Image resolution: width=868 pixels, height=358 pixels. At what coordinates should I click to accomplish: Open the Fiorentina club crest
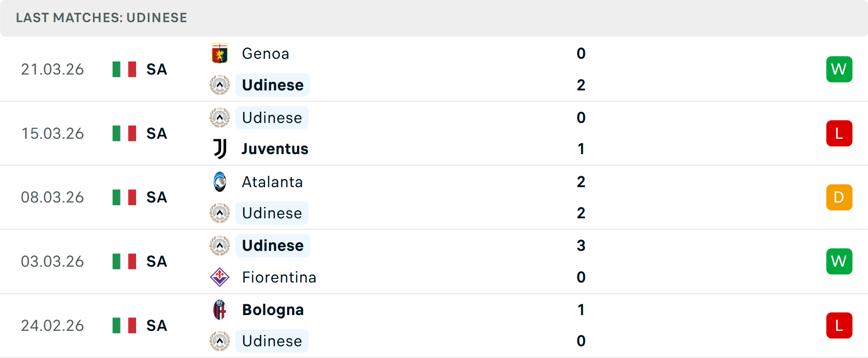(x=220, y=277)
